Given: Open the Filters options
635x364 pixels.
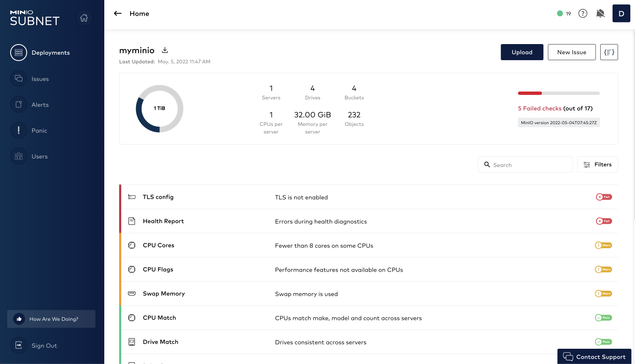Looking at the screenshot, I should (x=597, y=165).
